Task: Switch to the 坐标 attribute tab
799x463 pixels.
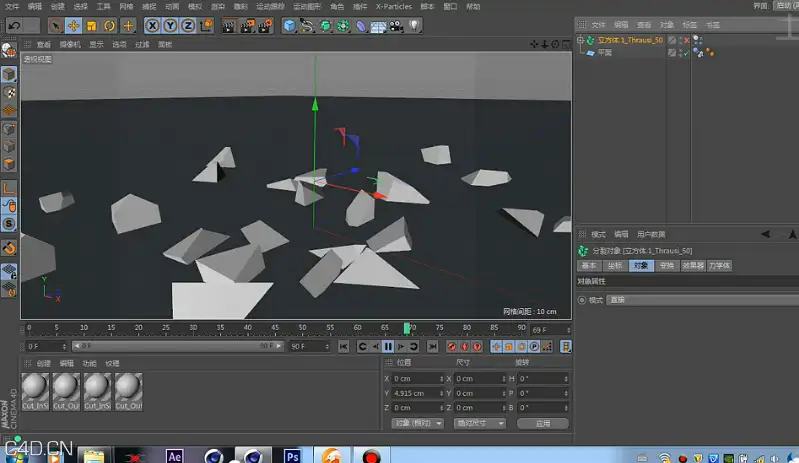Action: [615, 265]
